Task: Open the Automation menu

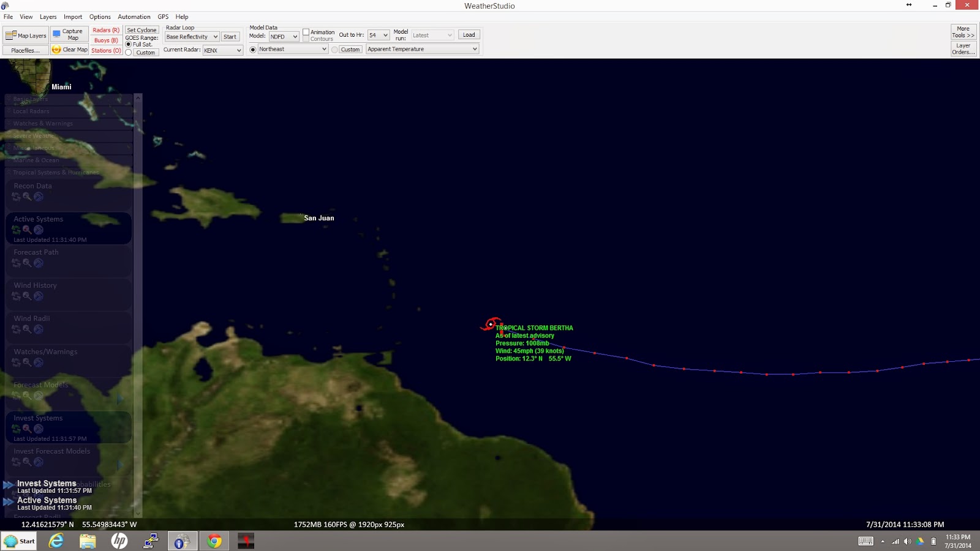Action: [x=134, y=17]
